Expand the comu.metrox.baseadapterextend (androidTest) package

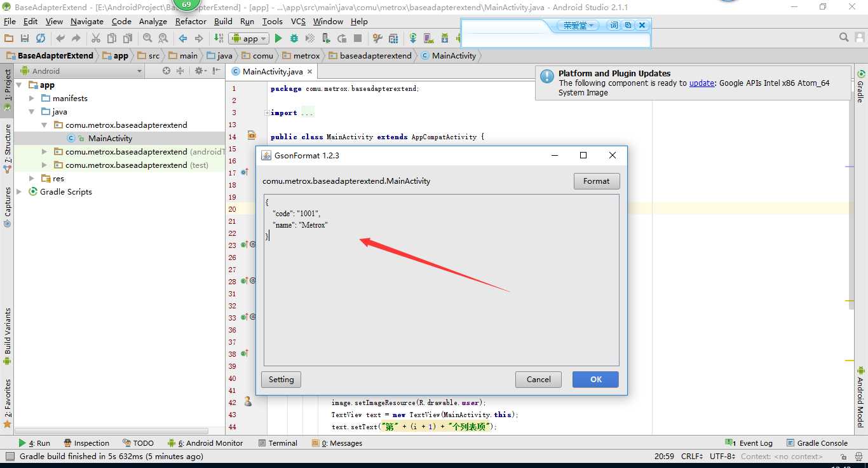(44, 151)
